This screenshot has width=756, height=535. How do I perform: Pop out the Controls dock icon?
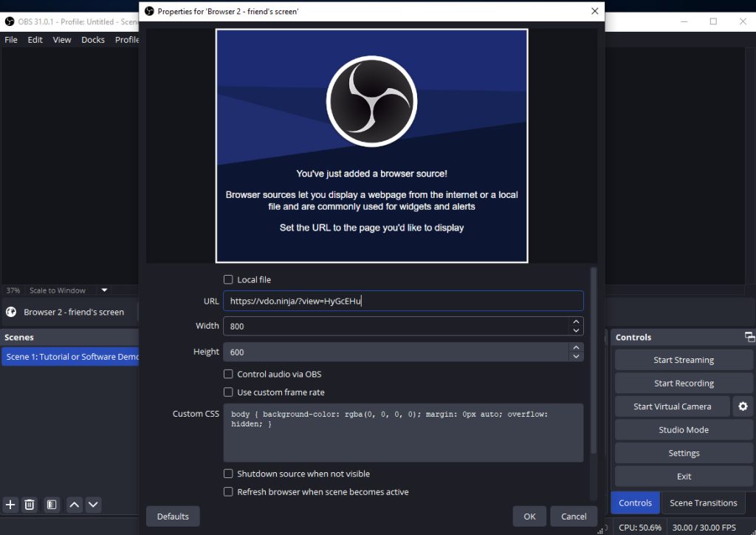(750, 337)
